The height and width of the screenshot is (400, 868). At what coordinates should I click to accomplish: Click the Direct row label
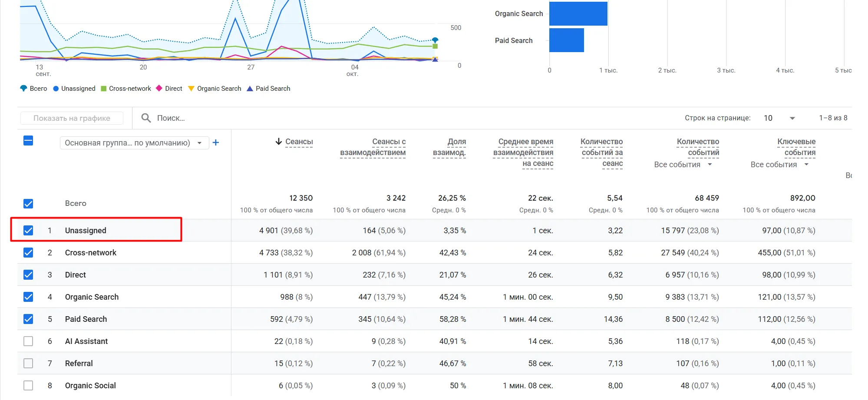(x=76, y=274)
